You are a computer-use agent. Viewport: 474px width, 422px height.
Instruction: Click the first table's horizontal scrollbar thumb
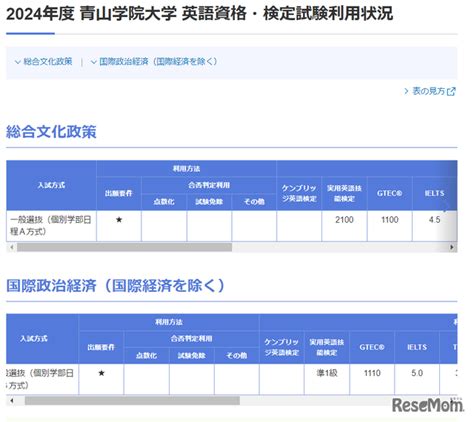[124, 247]
